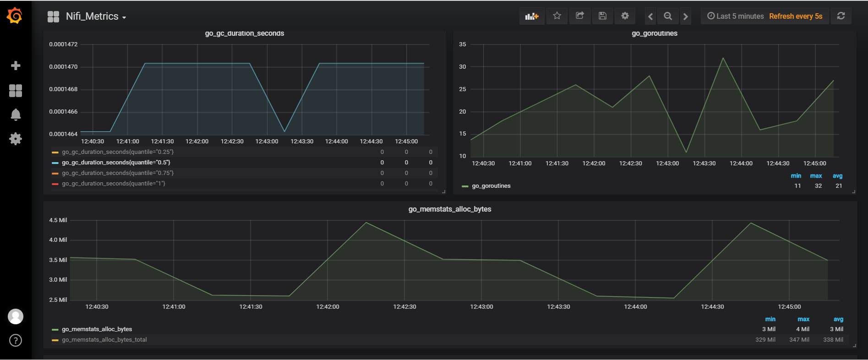Screen dimensions: 868x360
Task: Save the dashboard with disk icon
Action: tap(603, 16)
